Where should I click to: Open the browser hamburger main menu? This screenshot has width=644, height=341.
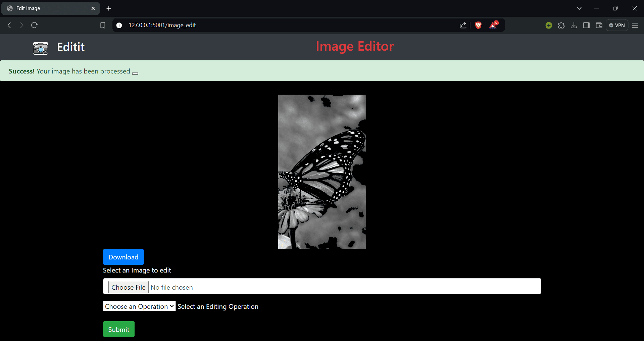(635, 26)
